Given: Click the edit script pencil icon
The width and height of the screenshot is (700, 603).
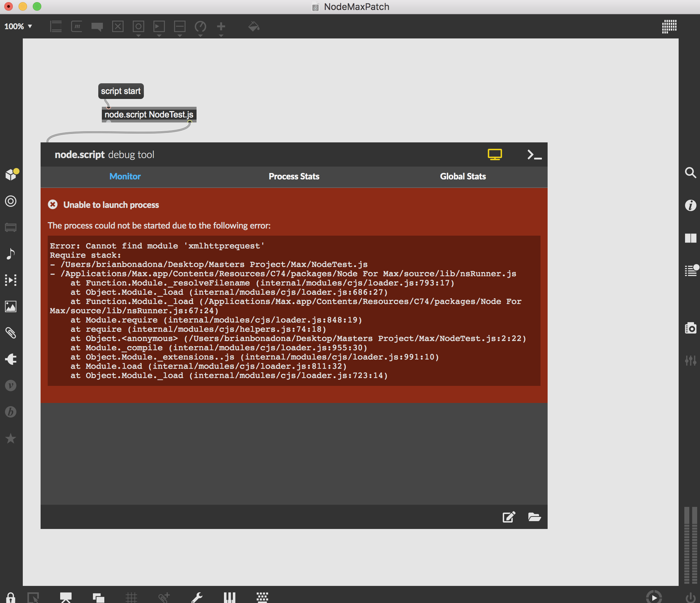Looking at the screenshot, I should pos(508,517).
